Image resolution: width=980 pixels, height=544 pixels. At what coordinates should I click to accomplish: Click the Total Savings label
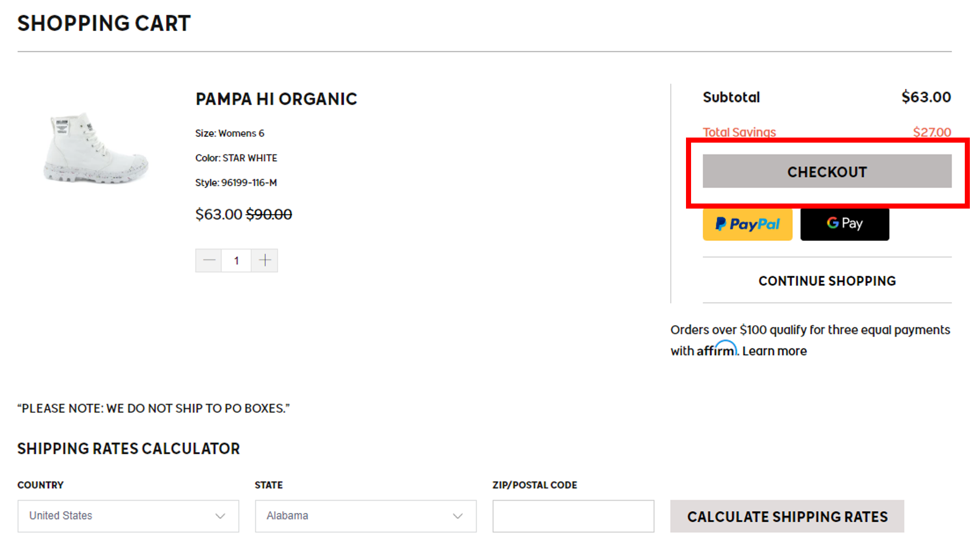pos(739,132)
